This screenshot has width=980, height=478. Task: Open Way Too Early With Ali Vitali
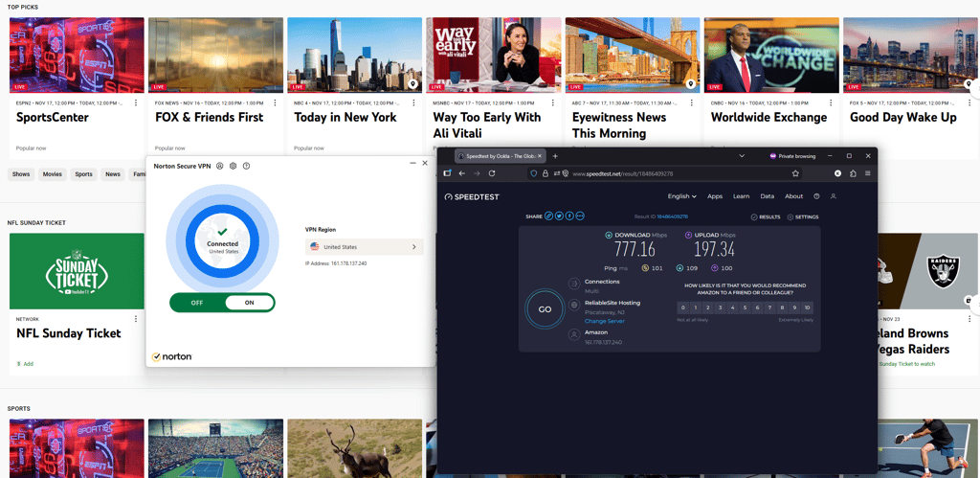coord(487,125)
